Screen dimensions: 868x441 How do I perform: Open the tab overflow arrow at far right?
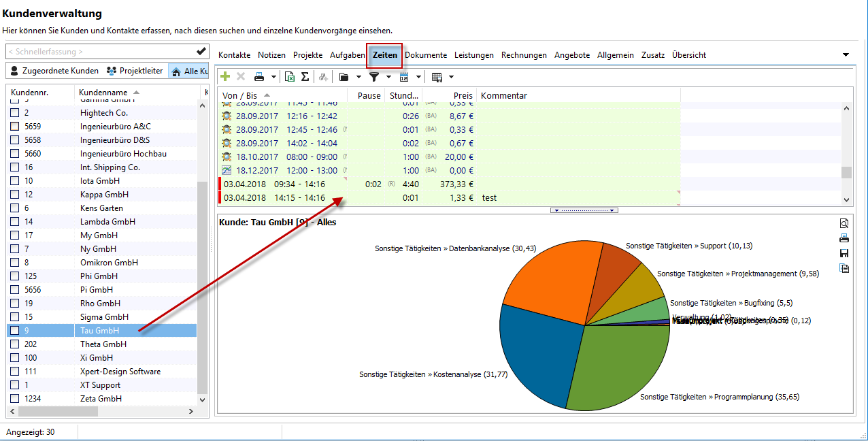[x=846, y=54]
